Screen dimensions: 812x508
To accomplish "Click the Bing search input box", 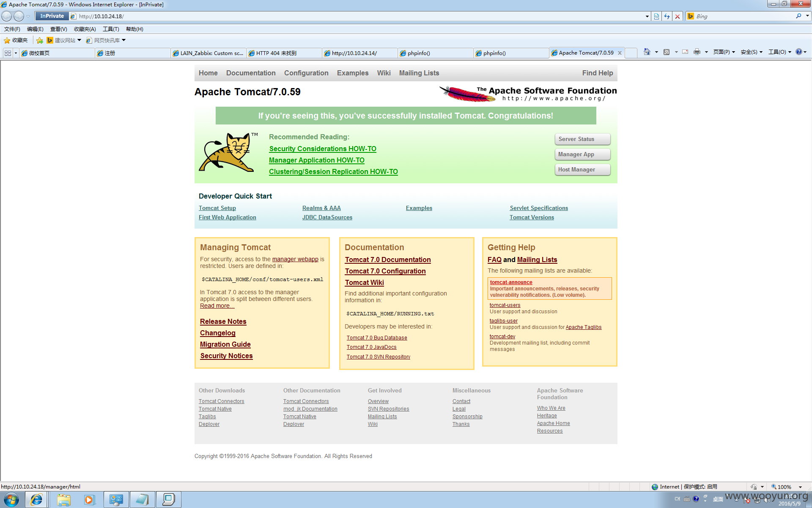I will pyautogui.click(x=744, y=16).
